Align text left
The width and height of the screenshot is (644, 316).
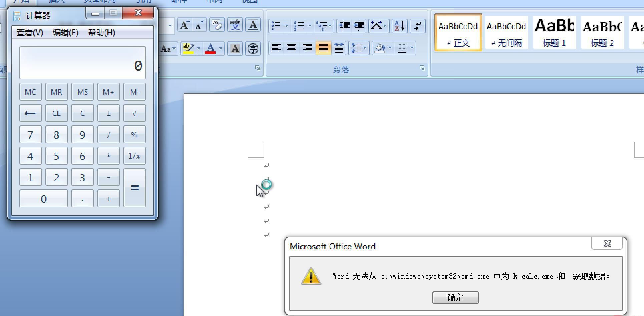[276, 48]
